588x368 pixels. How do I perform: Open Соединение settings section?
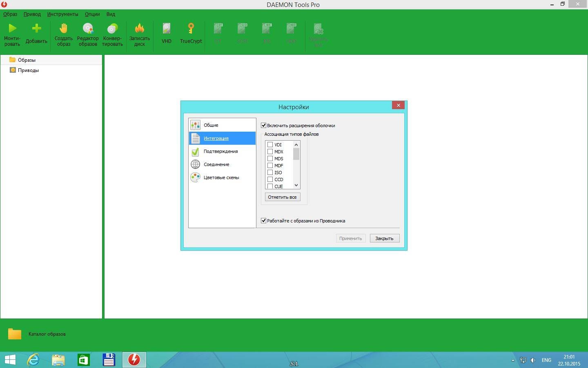tap(222, 164)
